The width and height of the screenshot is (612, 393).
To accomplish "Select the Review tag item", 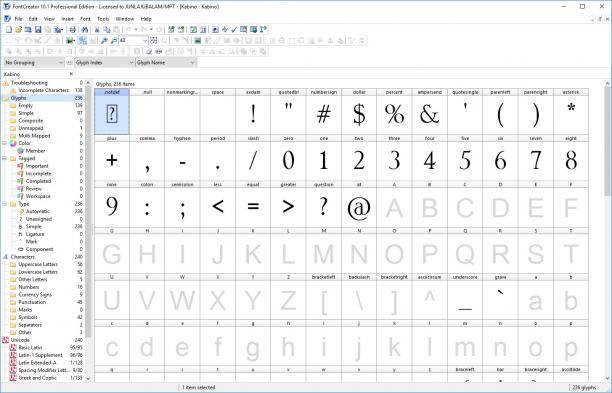I will tap(34, 188).
